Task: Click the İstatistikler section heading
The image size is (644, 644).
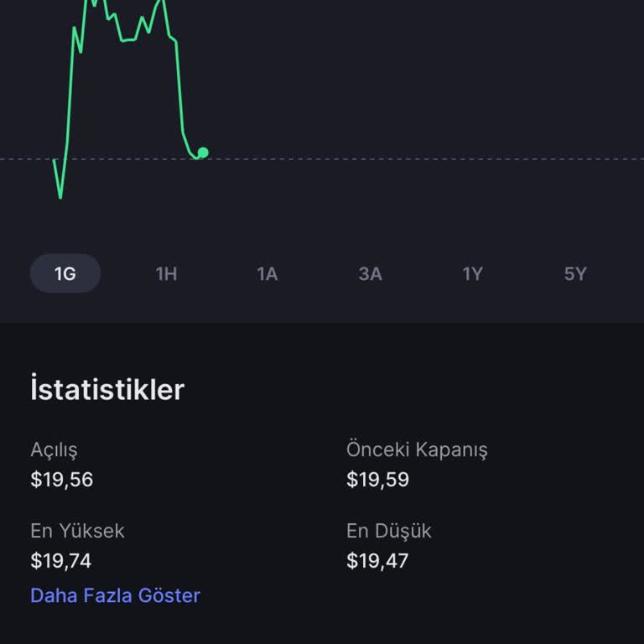Action: coord(106,390)
